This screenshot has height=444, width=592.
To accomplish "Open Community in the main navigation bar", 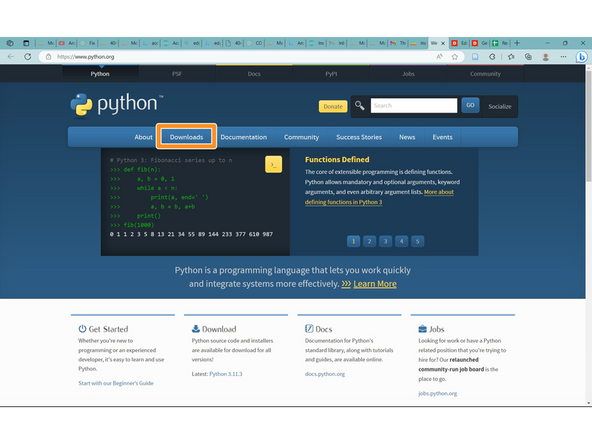I will coord(301,137).
